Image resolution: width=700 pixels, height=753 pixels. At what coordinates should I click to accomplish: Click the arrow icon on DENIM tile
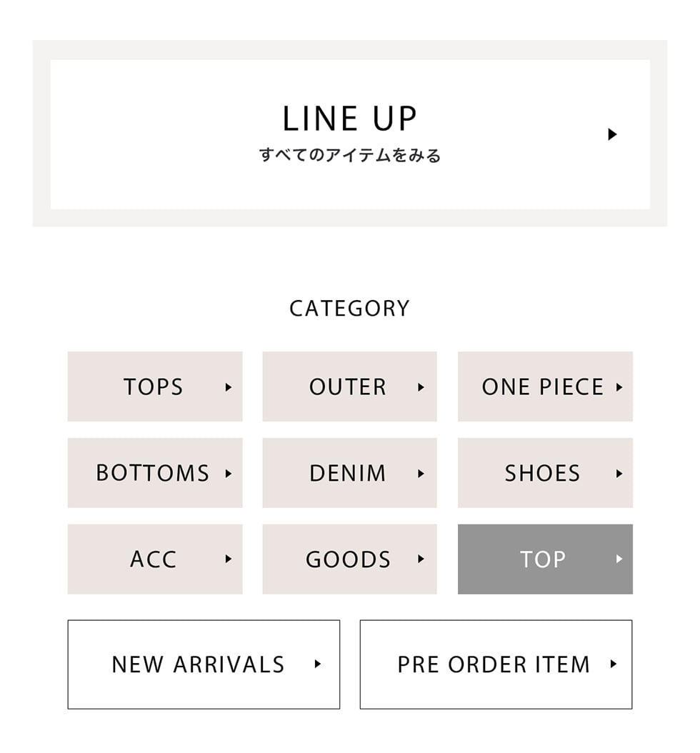point(421,473)
